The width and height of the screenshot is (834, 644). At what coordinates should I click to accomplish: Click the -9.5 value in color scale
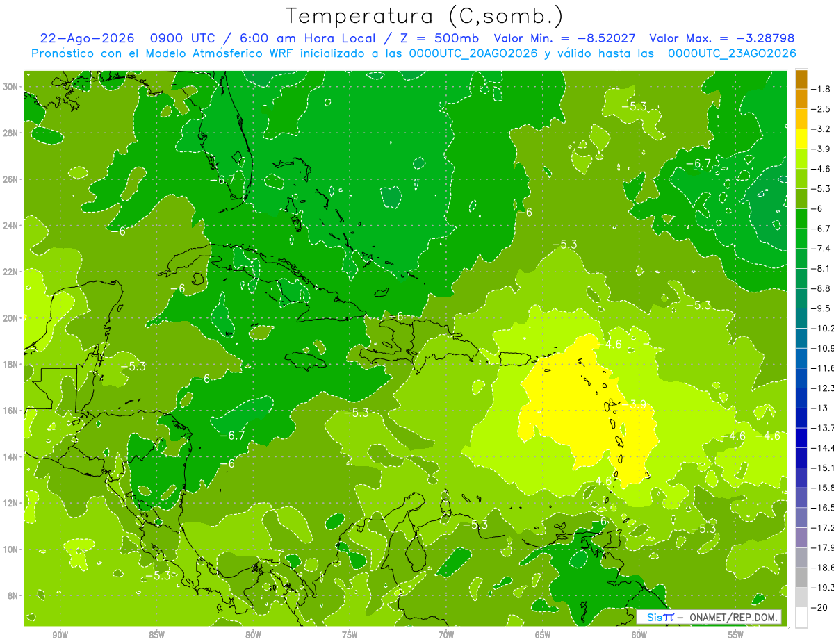pos(822,308)
